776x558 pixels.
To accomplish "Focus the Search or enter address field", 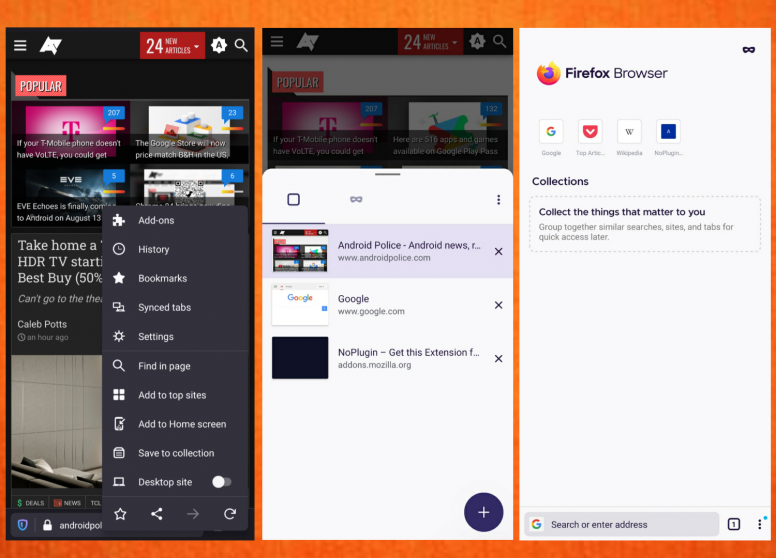I will pyautogui.click(x=622, y=524).
